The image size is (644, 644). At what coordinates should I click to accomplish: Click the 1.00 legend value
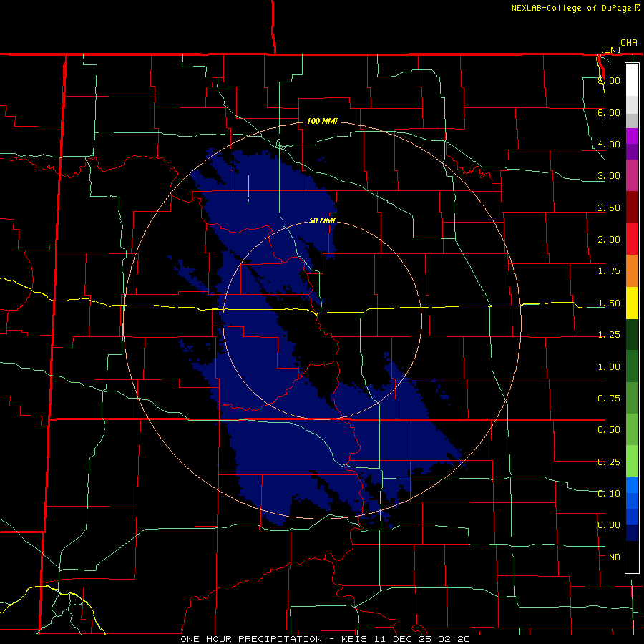tap(609, 367)
